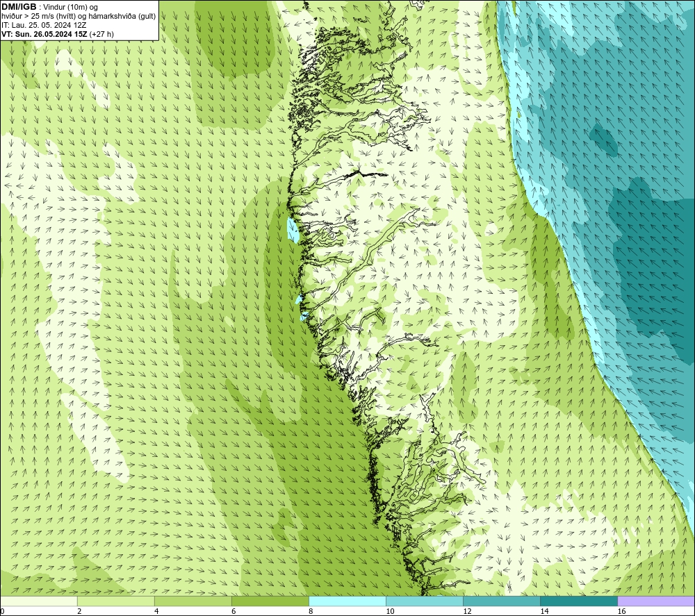The height and width of the screenshot is (616, 695).
Task: Click the 0–2 m/s pale legend swatch
Action: click(x=39, y=601)
